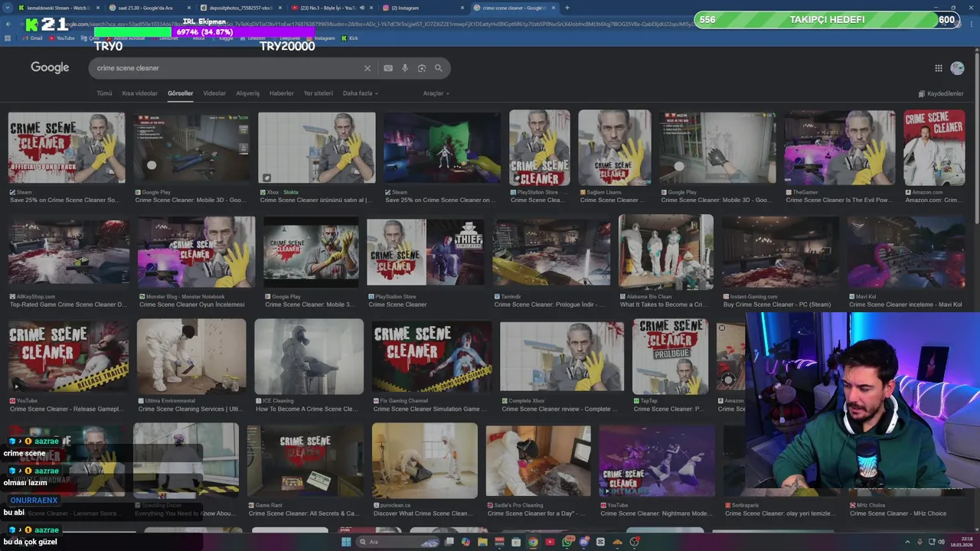Open the Google apps grid
980x551 pixels.
tap(939, 68)
